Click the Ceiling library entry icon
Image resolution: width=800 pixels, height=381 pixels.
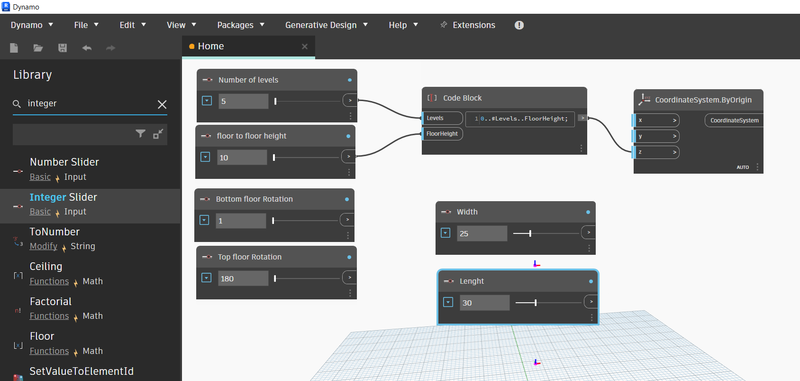point(18,275)
